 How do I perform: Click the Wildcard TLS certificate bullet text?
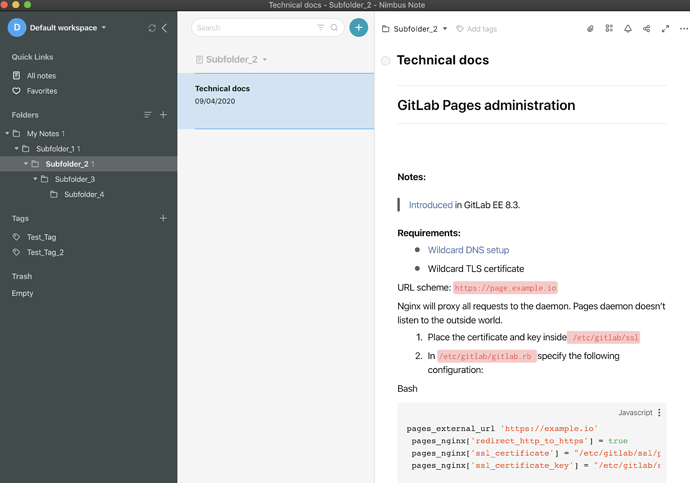[476, 269]
